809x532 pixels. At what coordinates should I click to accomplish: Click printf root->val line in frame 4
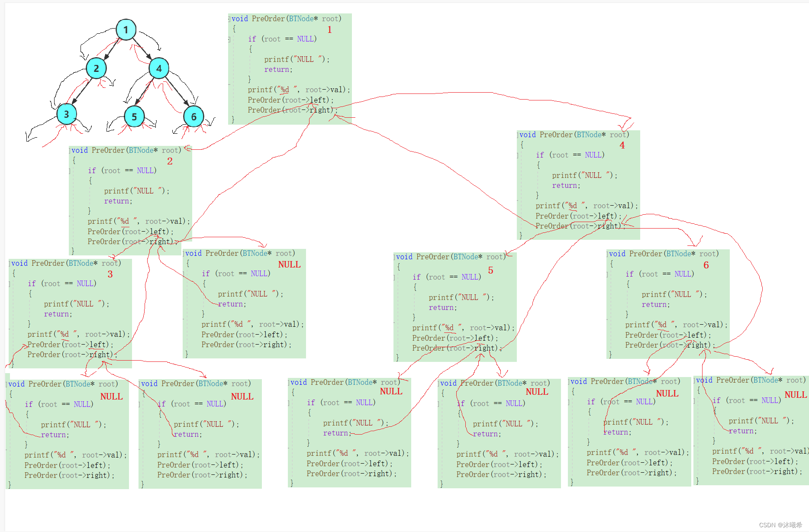(587, 206)
